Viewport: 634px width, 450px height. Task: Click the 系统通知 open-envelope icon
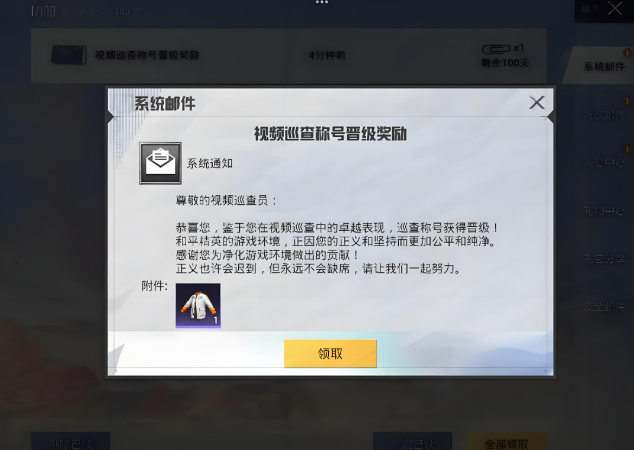(161, 163)
